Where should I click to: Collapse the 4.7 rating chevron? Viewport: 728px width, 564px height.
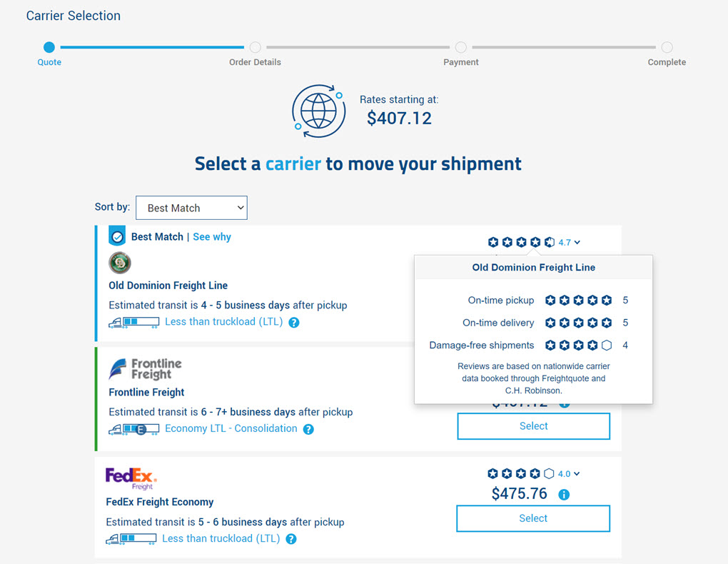pyautogui.click(x=577, y=243)
